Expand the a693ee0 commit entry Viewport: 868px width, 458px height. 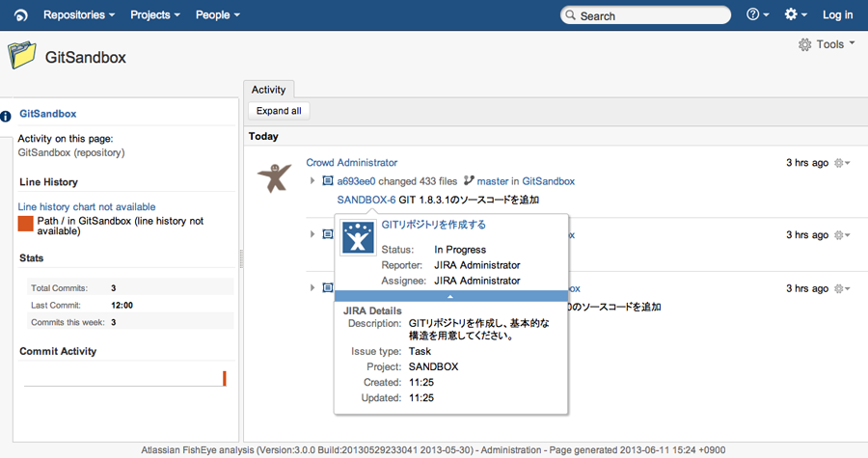pos(312,181)
